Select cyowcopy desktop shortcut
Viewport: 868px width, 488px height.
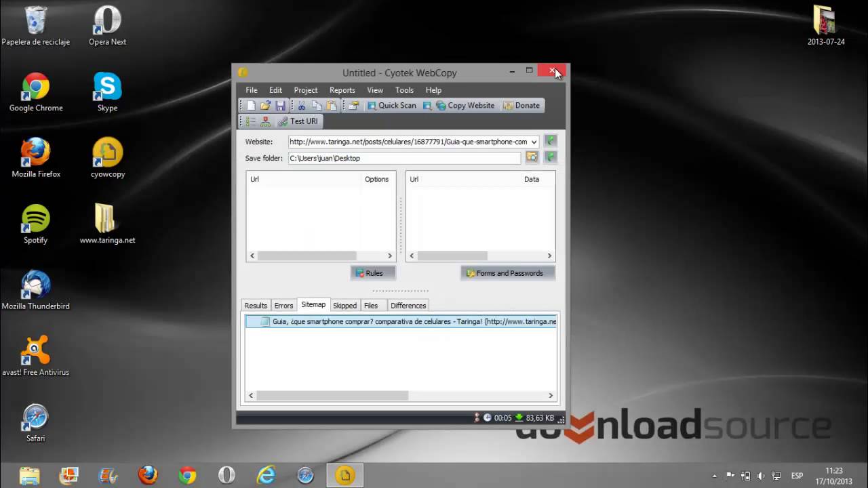pos(107,158)
